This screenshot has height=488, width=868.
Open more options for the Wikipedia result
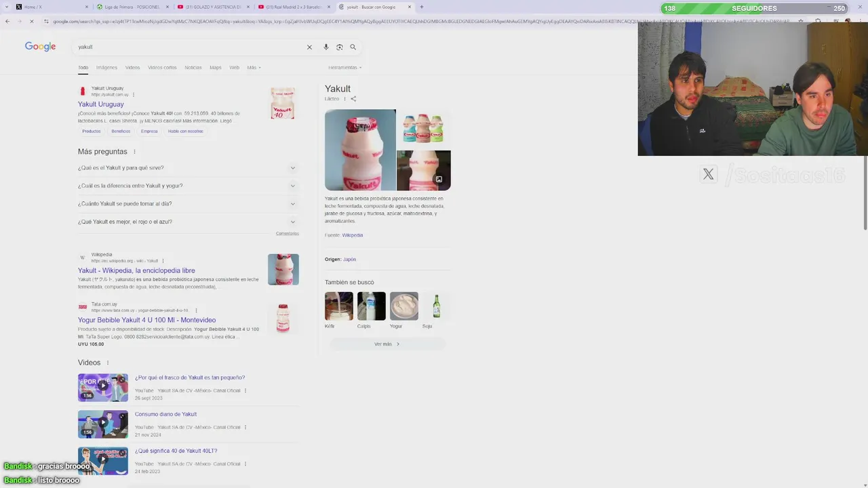[x=163, y=261]
